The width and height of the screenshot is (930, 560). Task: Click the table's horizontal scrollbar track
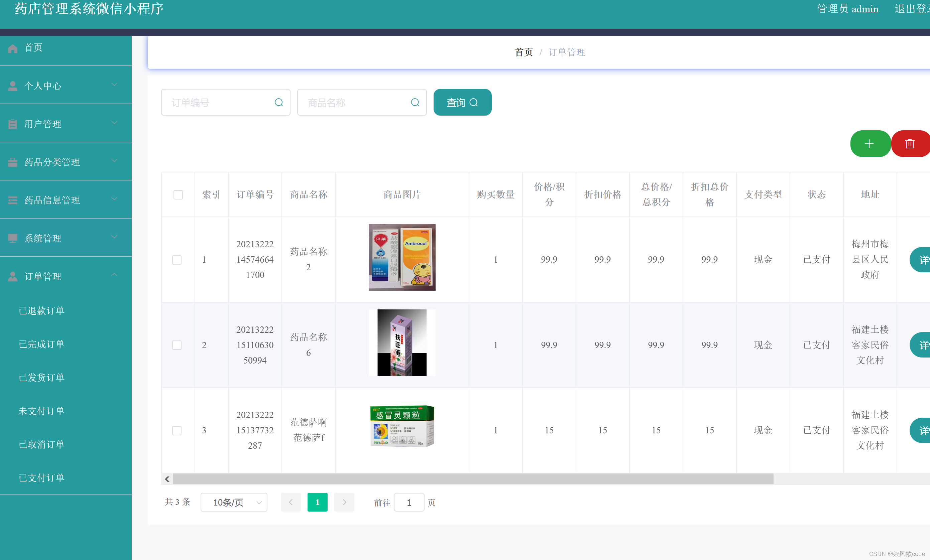click(849, 479)
